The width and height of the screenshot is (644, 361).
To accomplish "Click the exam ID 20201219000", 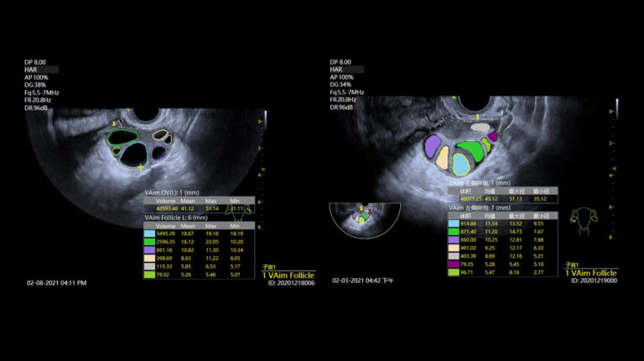I will click(594, 280).
